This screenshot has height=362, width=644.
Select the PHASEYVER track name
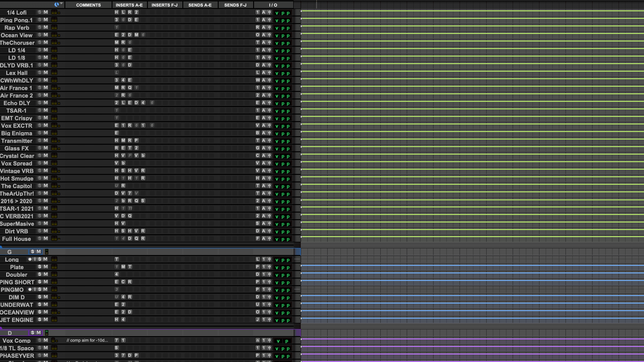(17, 356)
